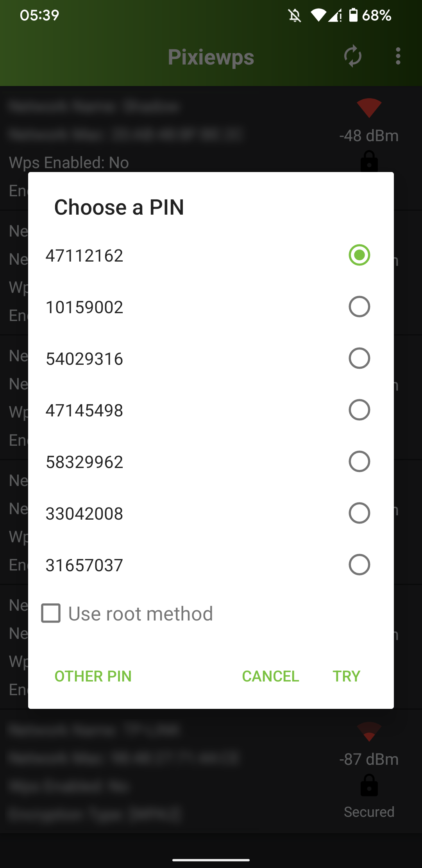Select PIN 47112162 radio button

click(x=359, y=255)
